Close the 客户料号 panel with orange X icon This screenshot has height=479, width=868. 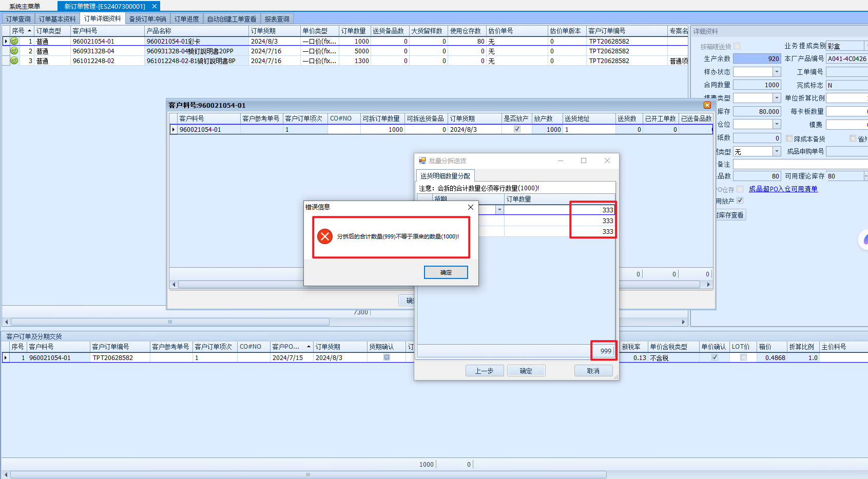707,105
